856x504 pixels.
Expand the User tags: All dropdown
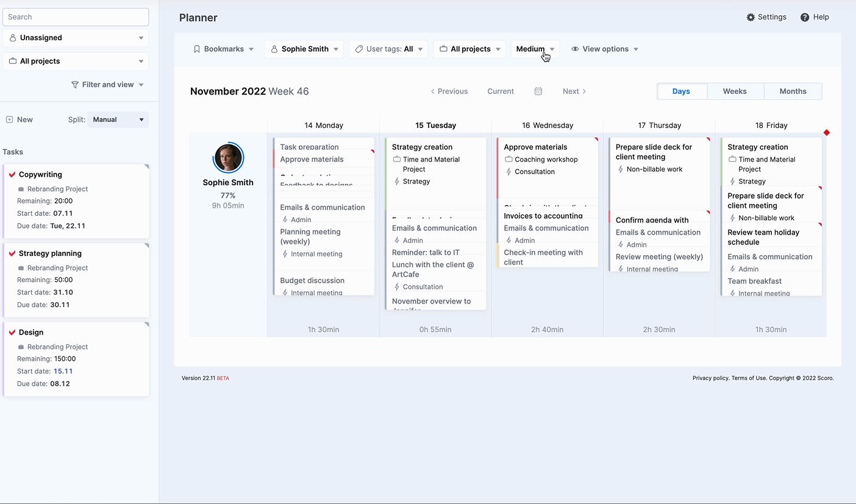pyautogui.click(x=388, y=49)
